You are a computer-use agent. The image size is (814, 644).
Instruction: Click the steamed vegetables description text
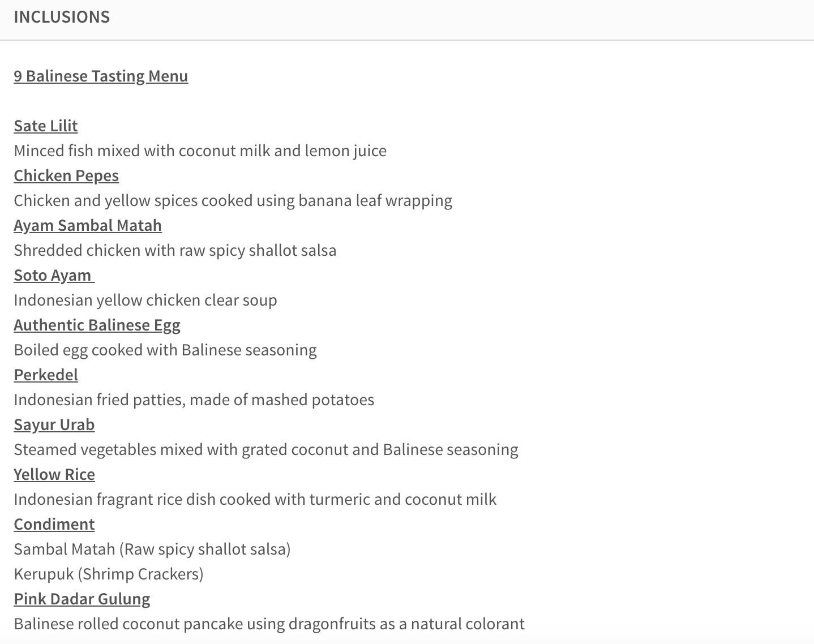(x=266, y=449)
